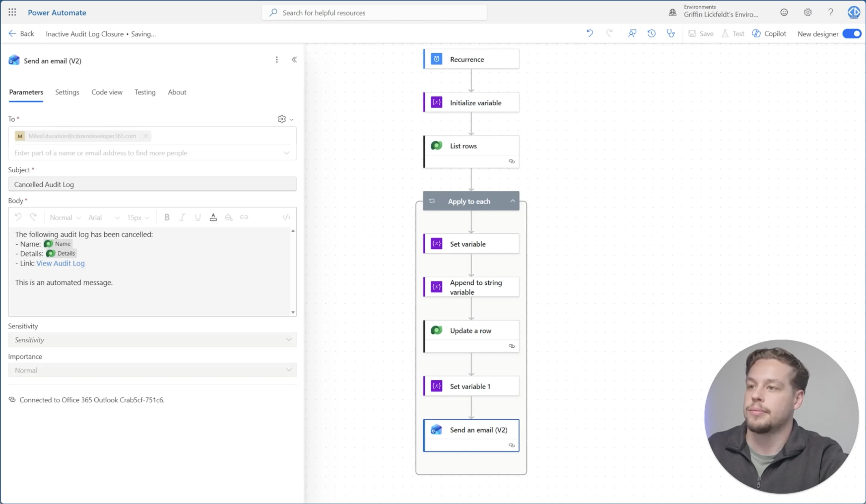Open the To field gear options
The image size is (866, 504).
tap(285, 119)
